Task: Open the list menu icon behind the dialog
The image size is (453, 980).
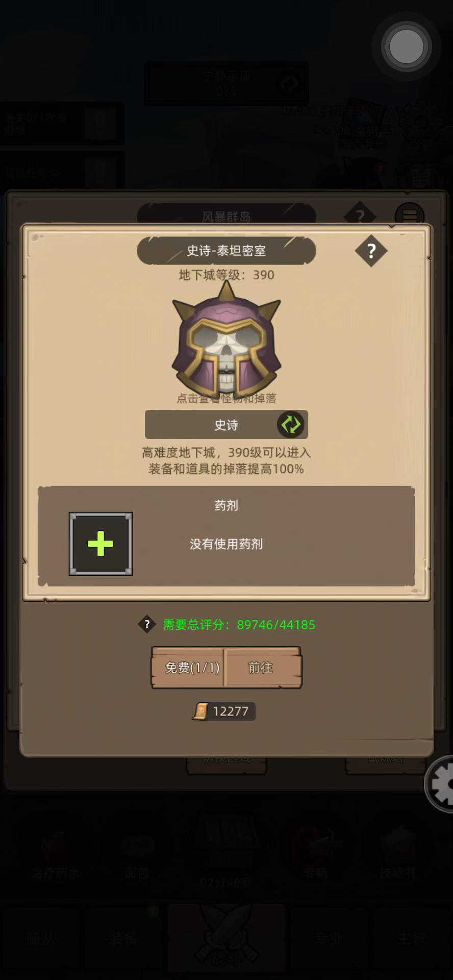Action: [x=410, y=215]
